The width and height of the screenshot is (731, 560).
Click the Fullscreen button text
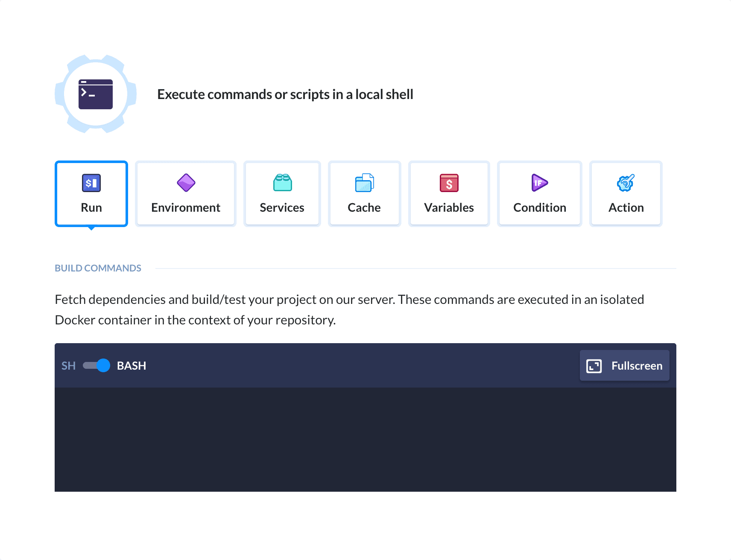coord(637,366)
